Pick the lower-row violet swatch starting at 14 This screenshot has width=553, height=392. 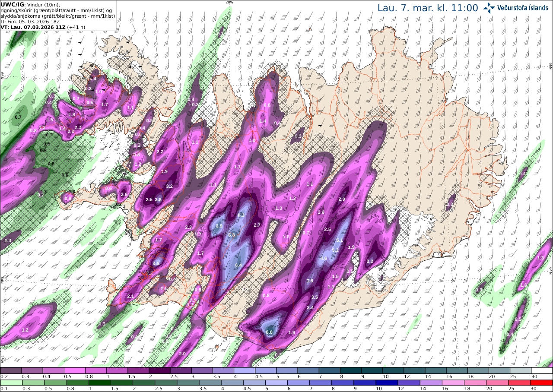tap(431, 383)
